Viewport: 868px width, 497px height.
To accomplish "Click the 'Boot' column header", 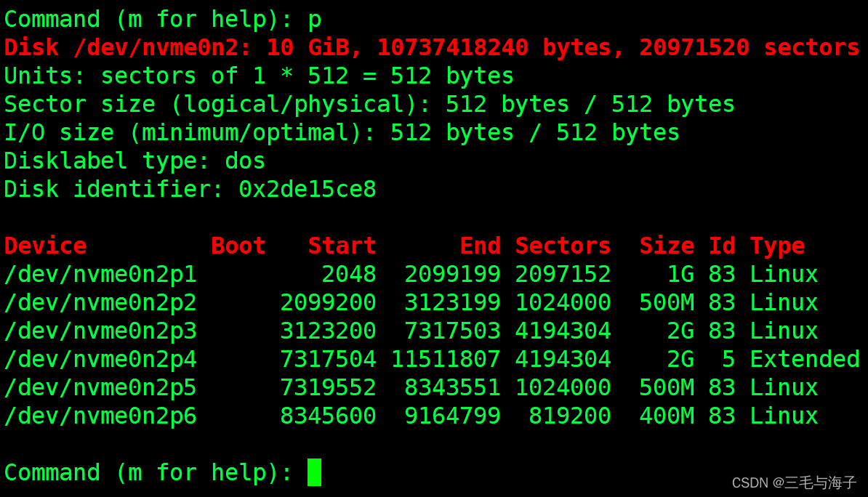I will (x=238, y=246).
